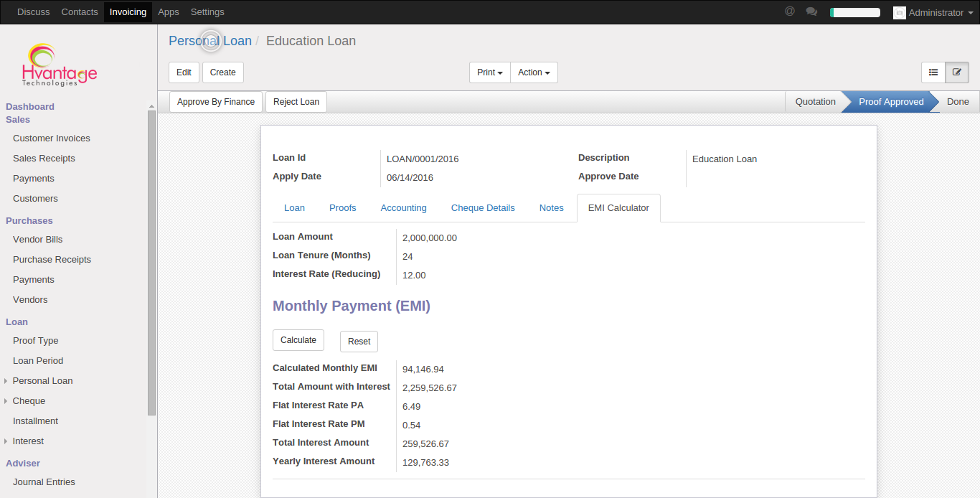Open Loan Period in sidebar
980x498 pixels.
38,361
